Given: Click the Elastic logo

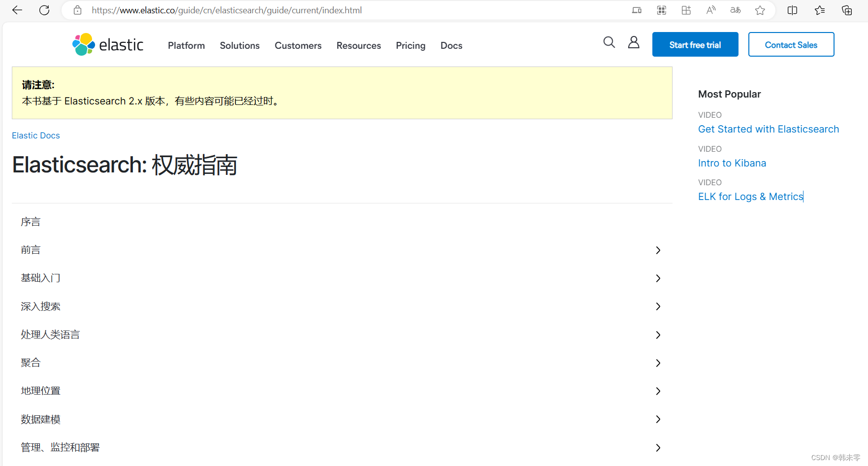Looking at the screenshot, I should [107, 44].
